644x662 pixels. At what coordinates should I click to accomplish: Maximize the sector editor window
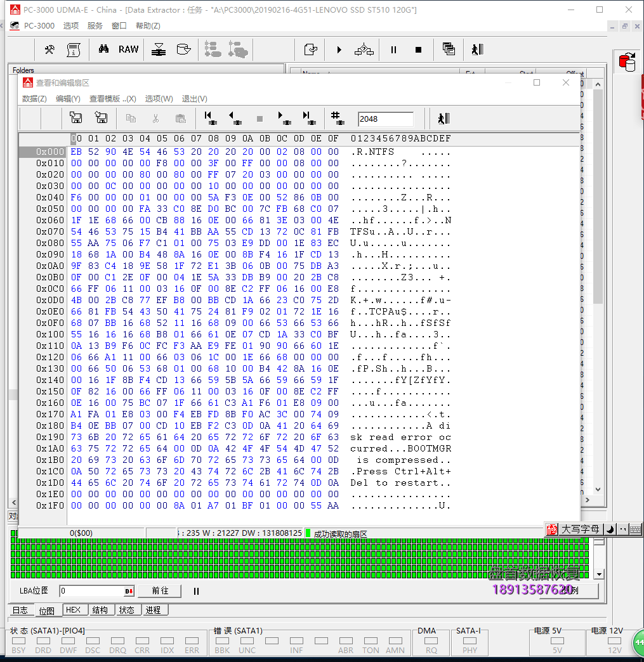tap(537, 82)
